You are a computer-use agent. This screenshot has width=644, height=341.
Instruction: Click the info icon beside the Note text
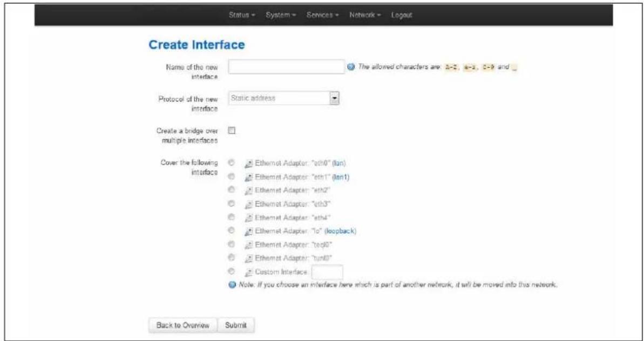click(x=232, y=285)
